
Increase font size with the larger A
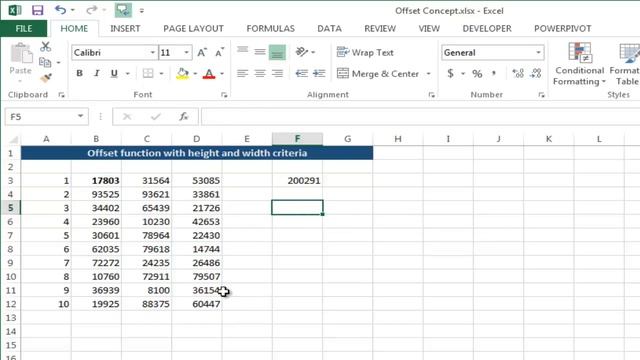pyautogui.click(x=202, y=53)
